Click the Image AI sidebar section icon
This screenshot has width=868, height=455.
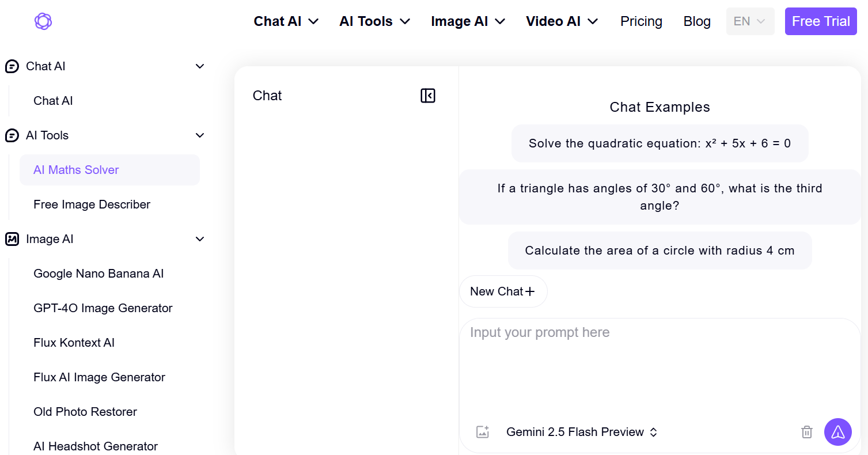(12, 238)
